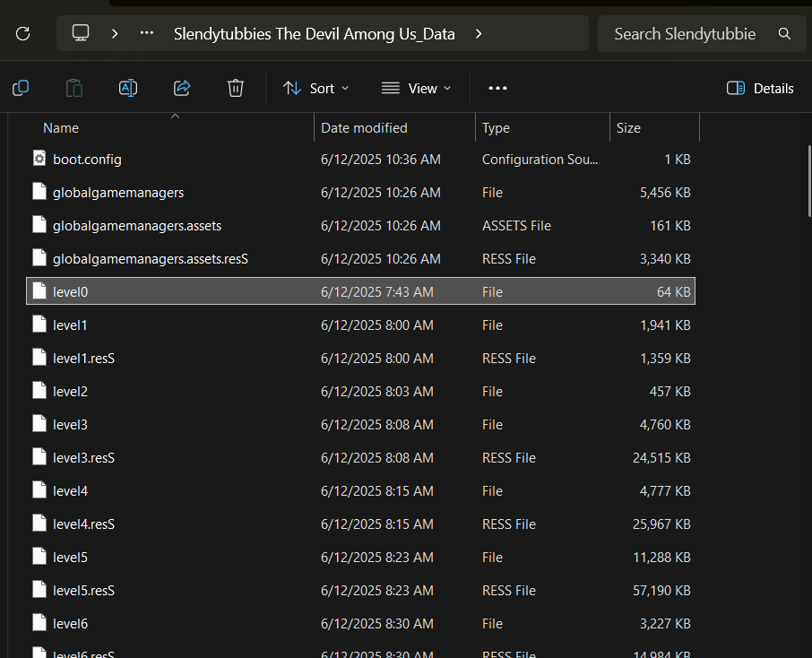Expand the chevron after the folder name

479,34
